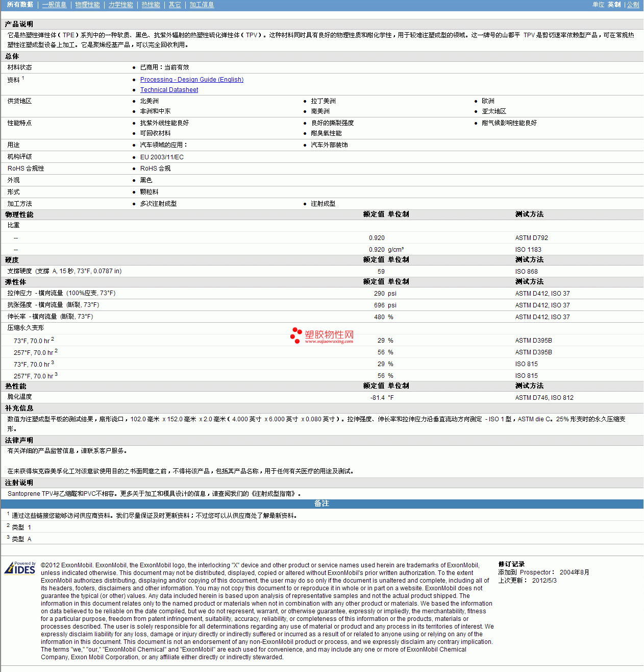Viewport: 644px width, 672px height.
Task: Click the hardness value 59
Action: [381, 272]
